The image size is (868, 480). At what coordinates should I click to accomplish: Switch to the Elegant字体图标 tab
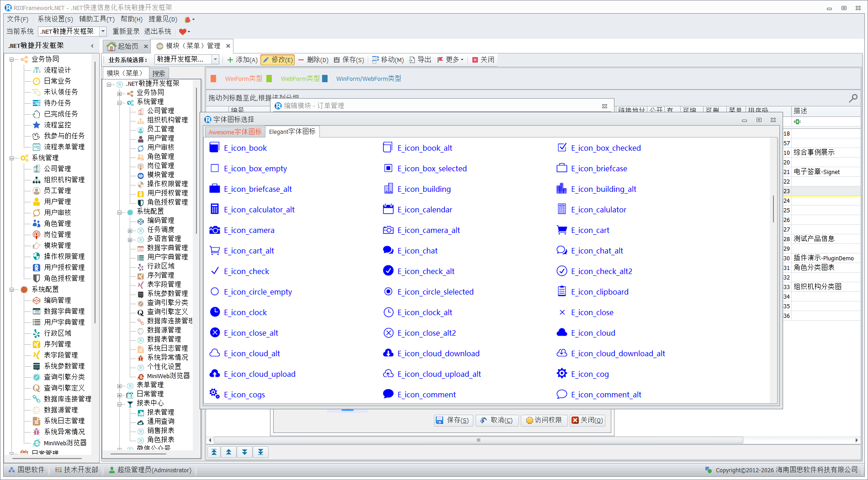pos(292,132)
